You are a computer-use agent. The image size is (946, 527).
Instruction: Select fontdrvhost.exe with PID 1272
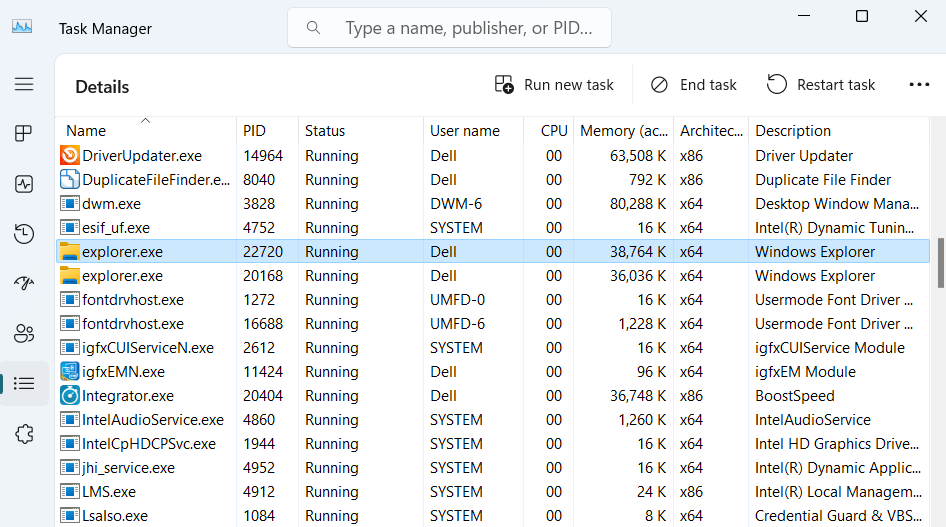tap(493, 300)
